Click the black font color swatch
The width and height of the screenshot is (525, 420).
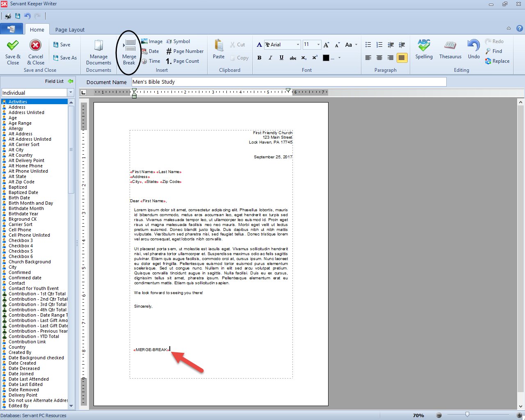pos(326,58)
